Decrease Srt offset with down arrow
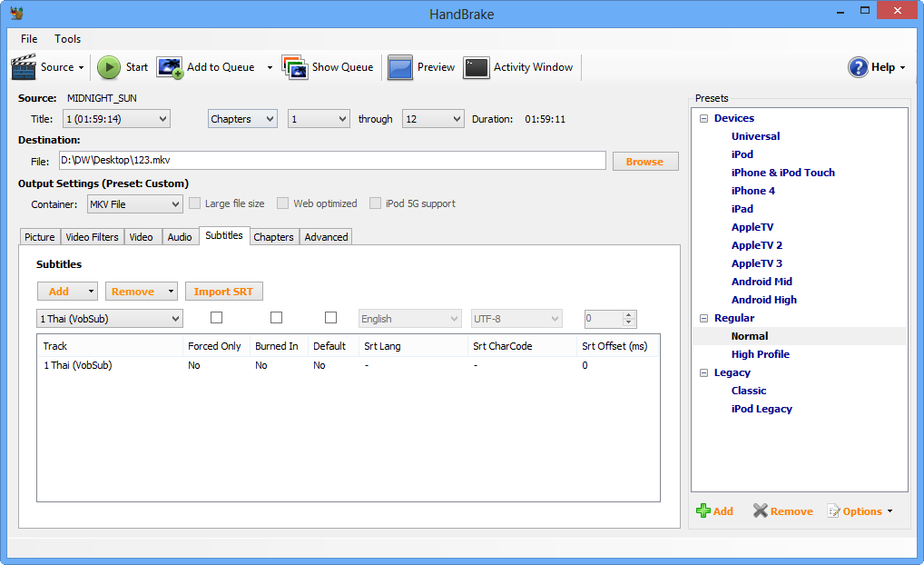The image size is (924, 565). [629, 322]
